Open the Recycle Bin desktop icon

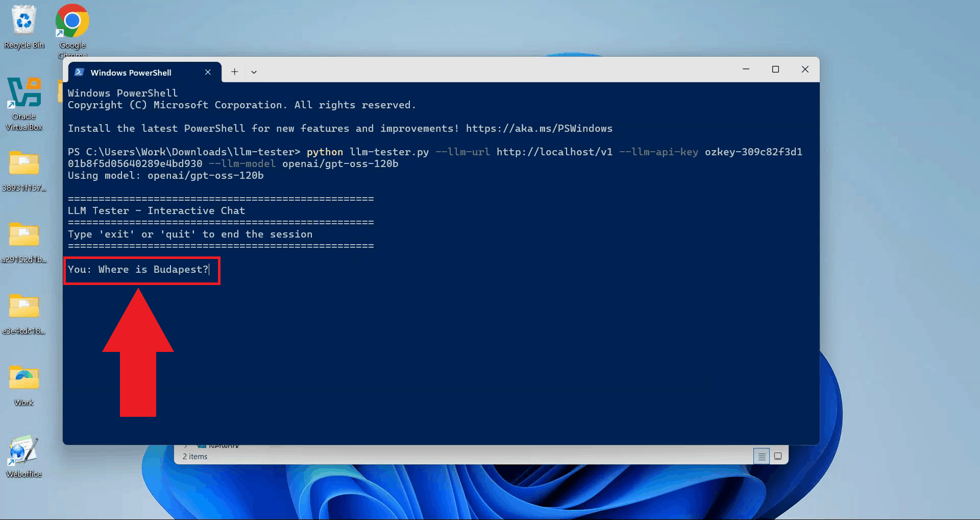pos(24,23)
